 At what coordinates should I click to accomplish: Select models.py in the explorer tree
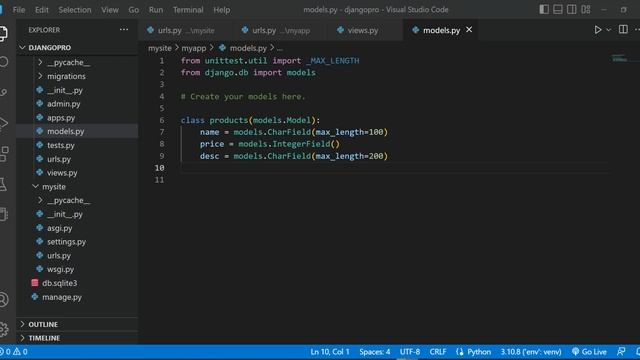pyautogui.click(x=78, y=131)
